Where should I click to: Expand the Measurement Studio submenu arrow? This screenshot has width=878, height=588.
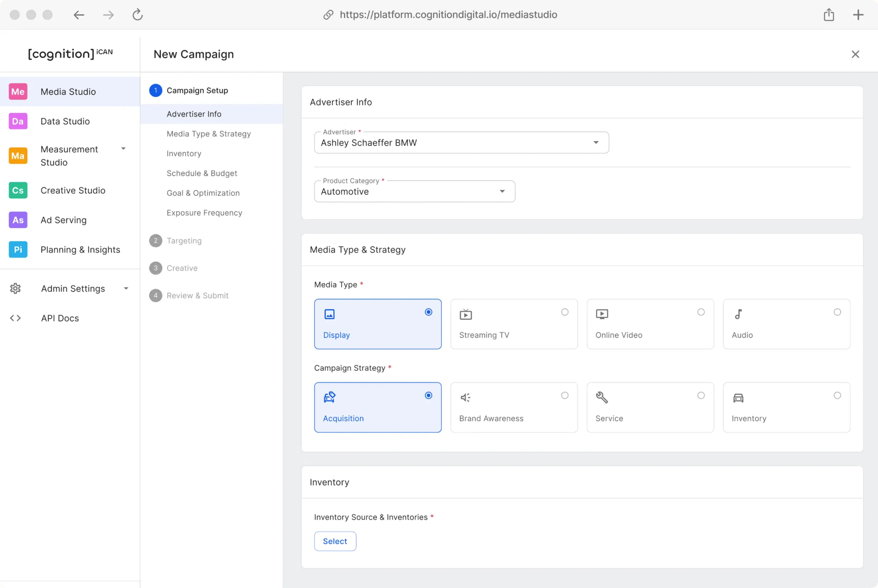pos(123,149)
